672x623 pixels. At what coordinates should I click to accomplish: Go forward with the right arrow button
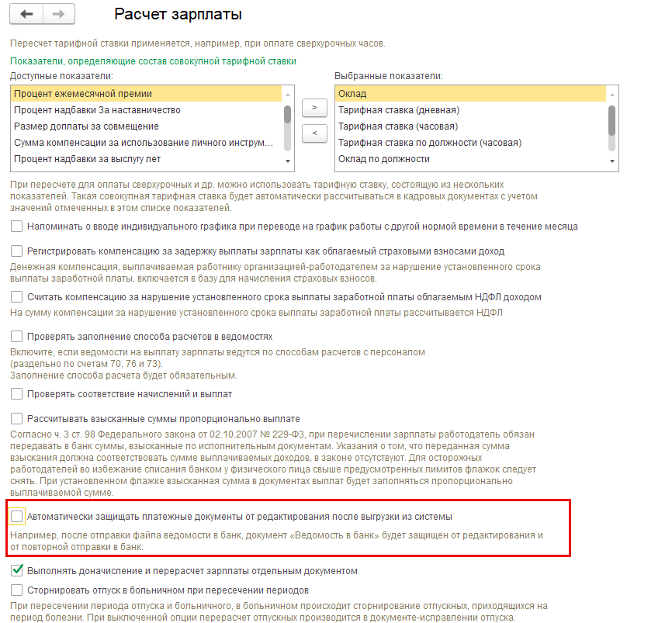[59, 14]
